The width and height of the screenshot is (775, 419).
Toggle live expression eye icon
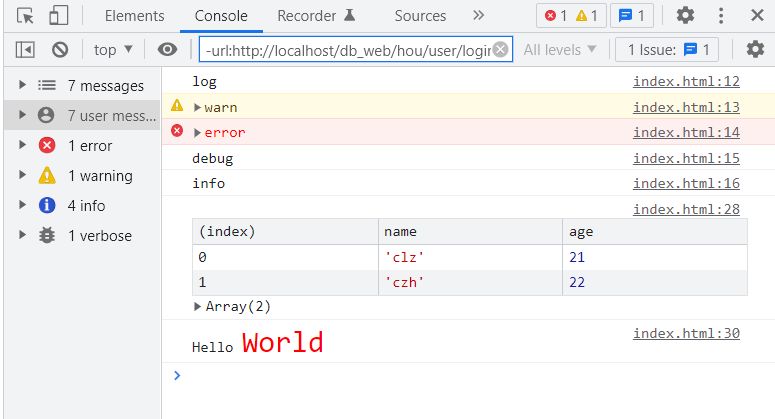pos(168,49)
